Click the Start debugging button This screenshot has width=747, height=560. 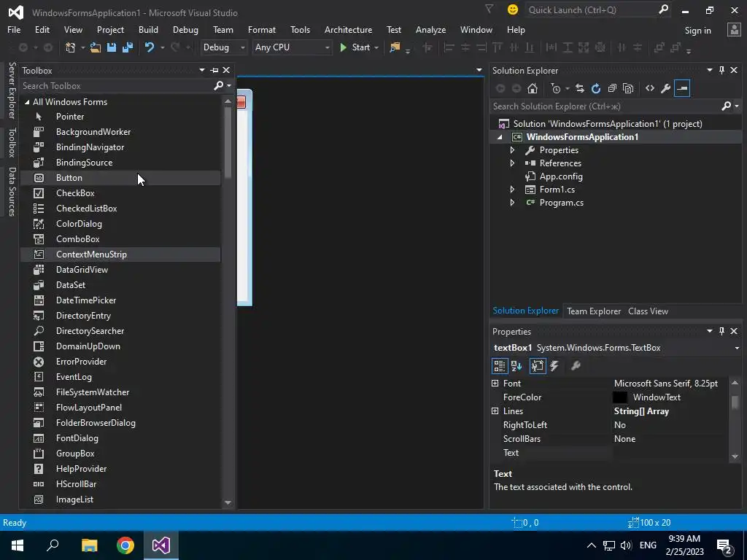click(x=355, y=47)
